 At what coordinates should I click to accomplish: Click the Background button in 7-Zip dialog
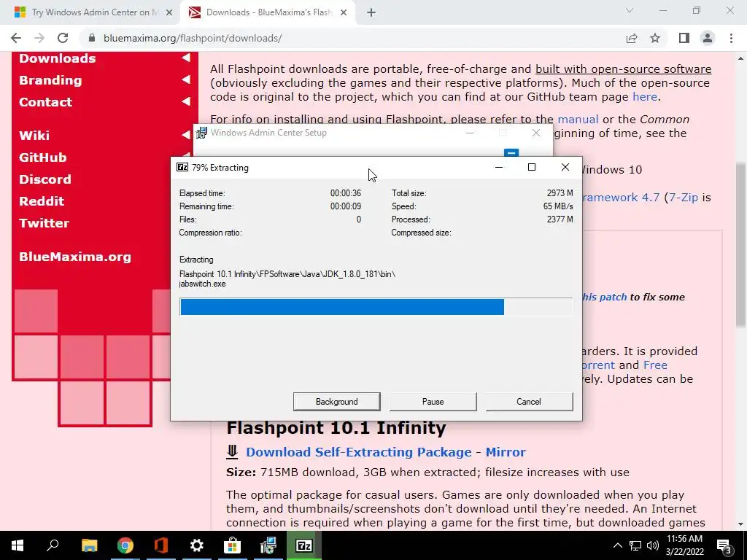[x=336, y=402]
